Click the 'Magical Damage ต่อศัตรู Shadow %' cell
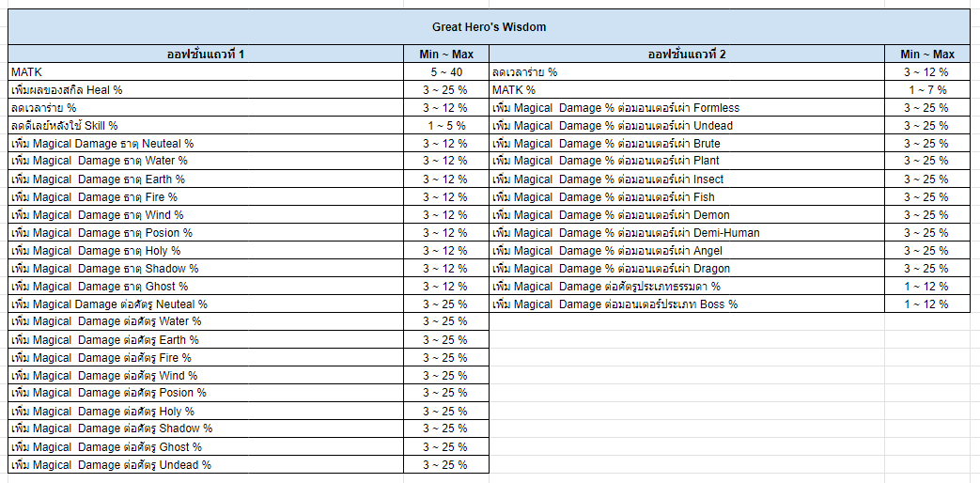Viewport: 980px width, 483px height. click(x=206, y=428)
